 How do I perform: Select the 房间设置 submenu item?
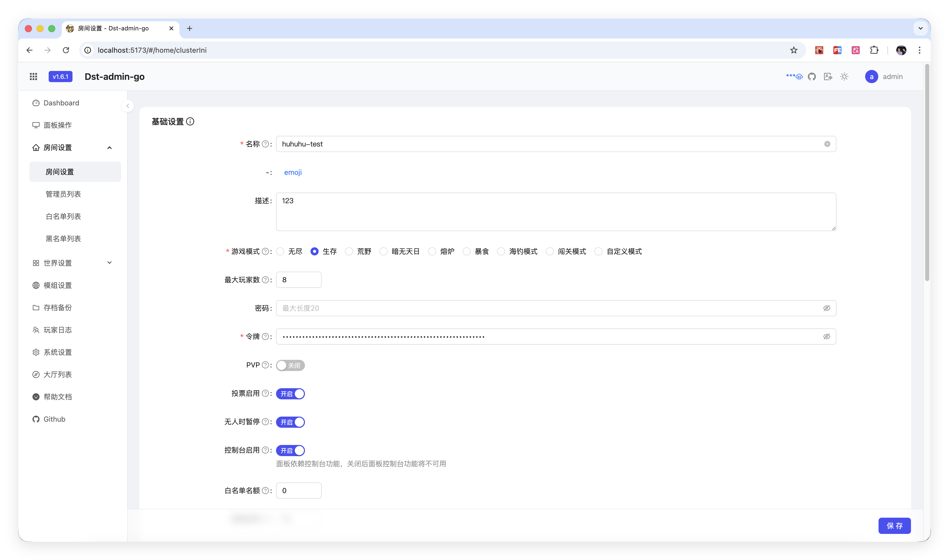pos(75,172)
